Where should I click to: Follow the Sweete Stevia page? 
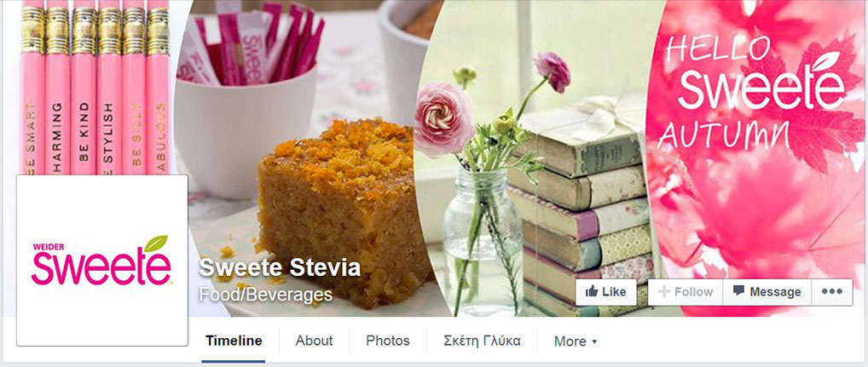click(685, 292)
